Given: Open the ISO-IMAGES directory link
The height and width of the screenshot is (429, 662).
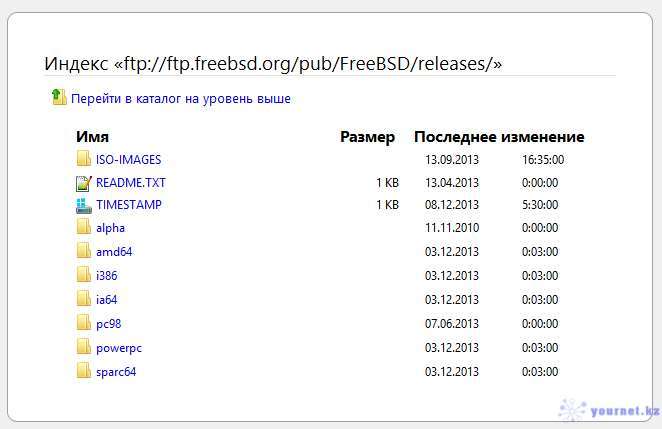Looking at the screenshot, I should click(x=128, y=160).
